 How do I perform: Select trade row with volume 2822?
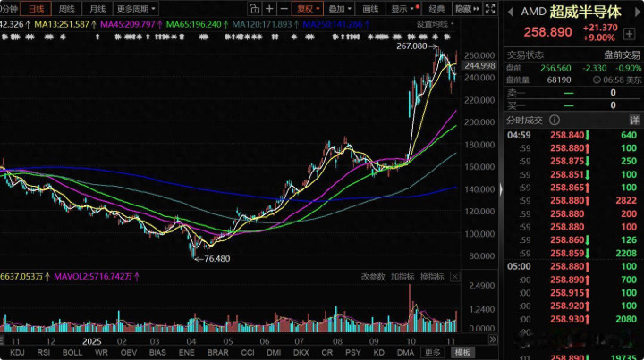click(x=572, y=200)
